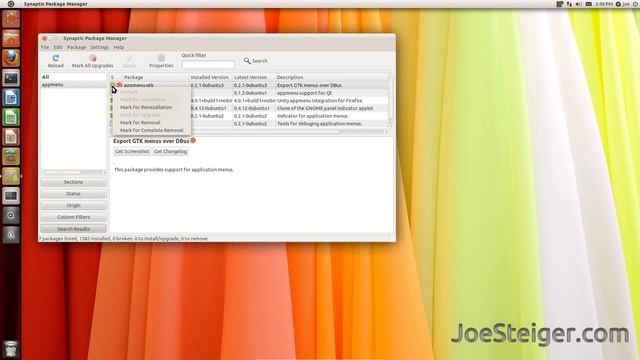Click the Get Changelog button
Screen dimensions: 640x360
pyautogui.click(x=170, y=151)
